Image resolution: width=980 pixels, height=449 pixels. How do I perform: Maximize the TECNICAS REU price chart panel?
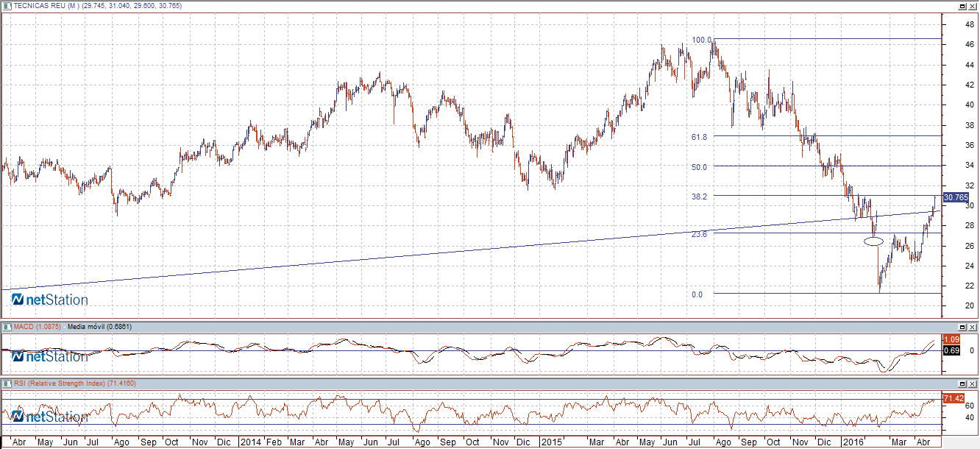(x=962, y=5)
